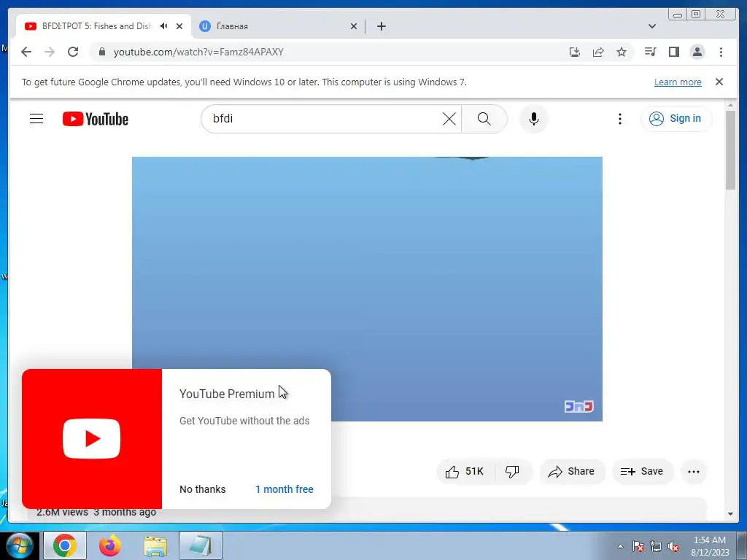
Task: Decline Premium with No thanks
Action: (203, 489)
